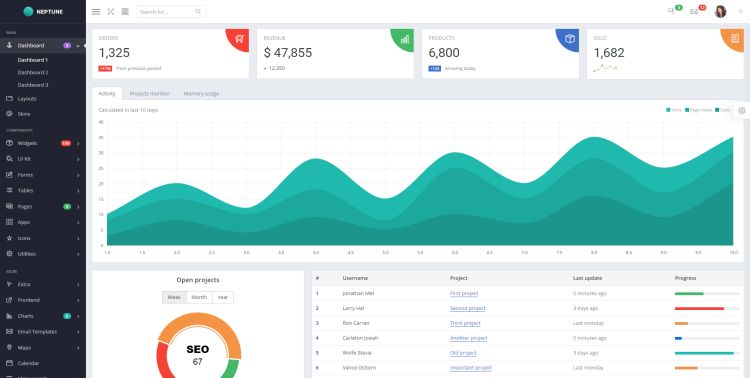
Task: Toggle the Page views legend series
Action: pos(698,110)
